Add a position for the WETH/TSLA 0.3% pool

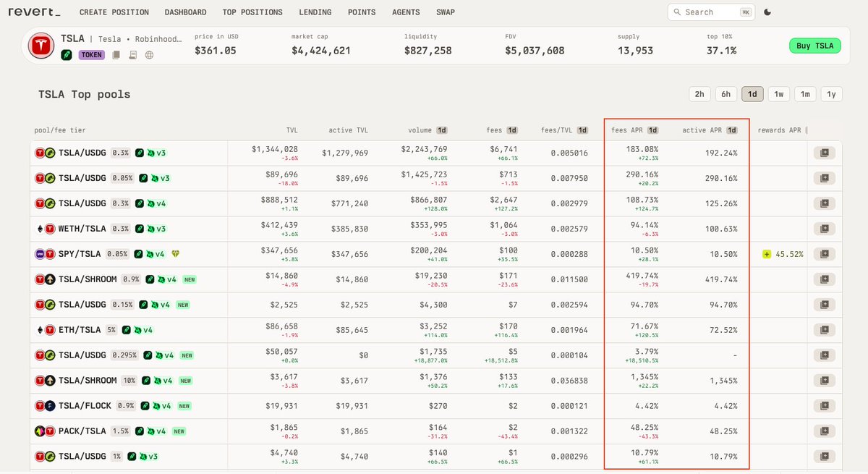point(825,229)
